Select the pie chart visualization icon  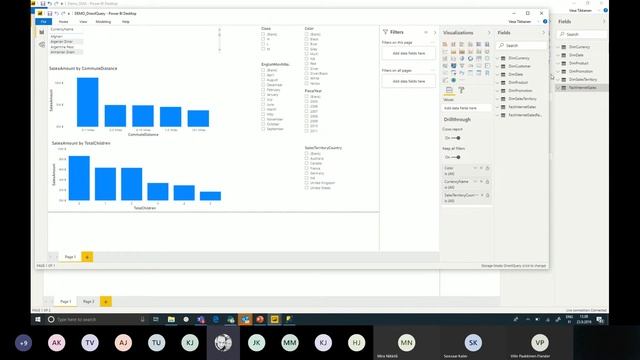click(462, 58)
